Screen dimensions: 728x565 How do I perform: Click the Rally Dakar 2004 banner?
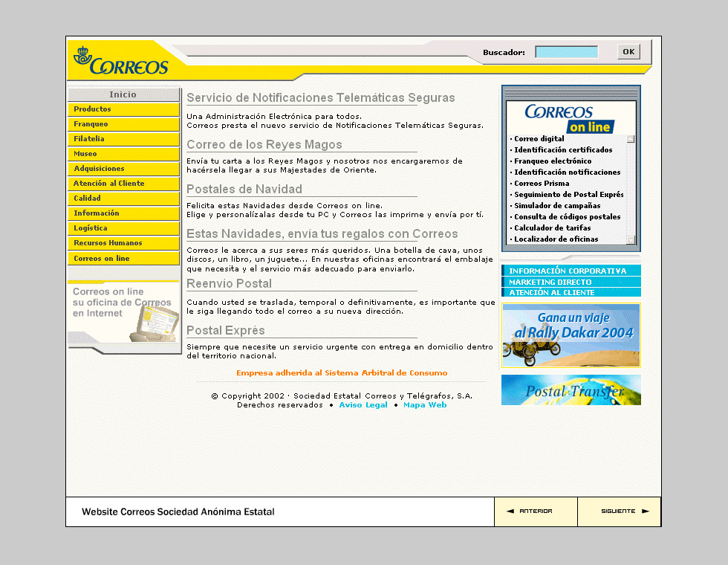[x=571, y=335]
